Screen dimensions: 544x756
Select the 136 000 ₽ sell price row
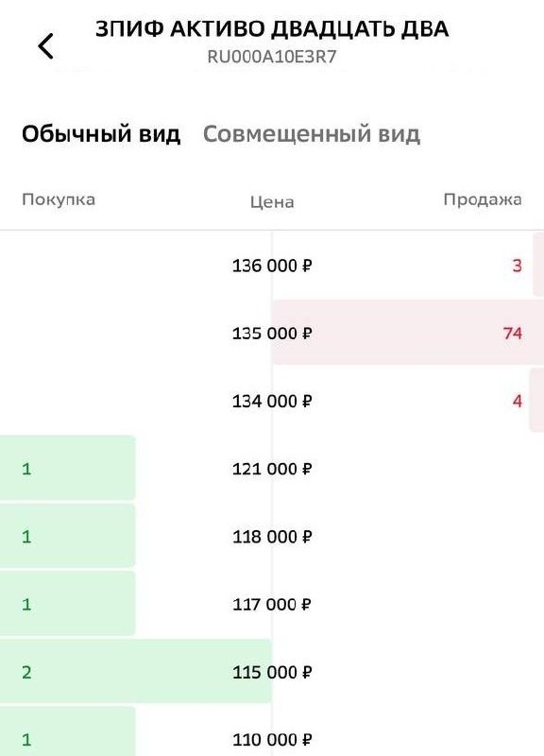[x=272, y=266]
